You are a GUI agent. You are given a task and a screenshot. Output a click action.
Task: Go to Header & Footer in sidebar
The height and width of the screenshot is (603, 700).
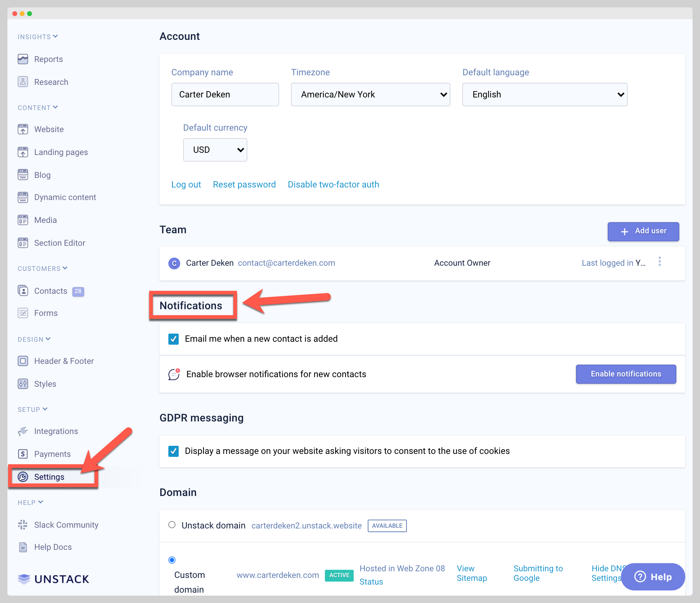click(x=64, y=361)
